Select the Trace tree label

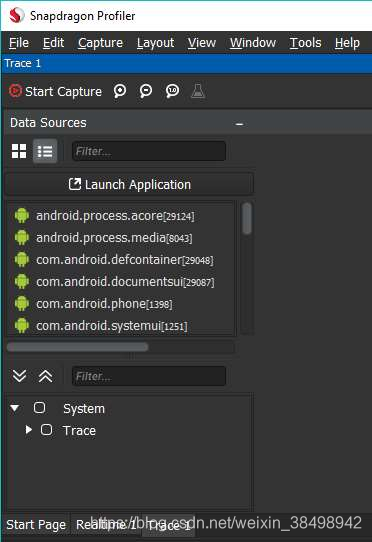[79, 431]
